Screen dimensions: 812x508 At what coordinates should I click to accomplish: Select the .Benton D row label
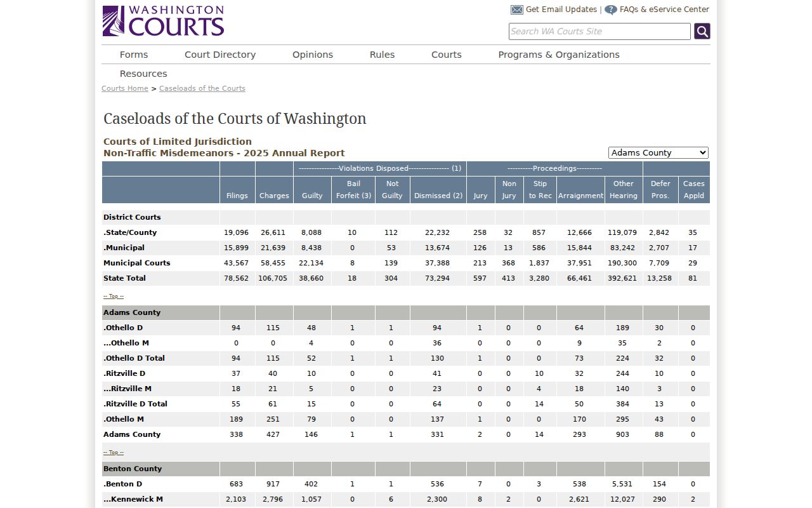tap(124, 484)
